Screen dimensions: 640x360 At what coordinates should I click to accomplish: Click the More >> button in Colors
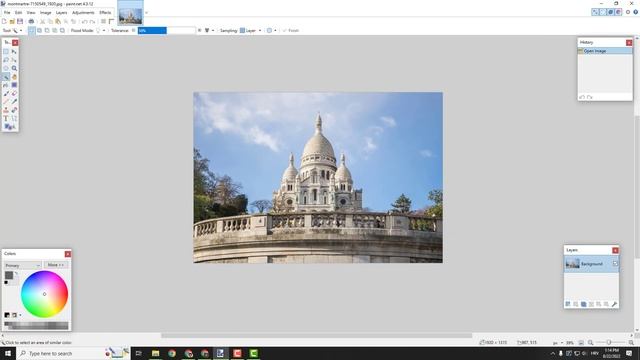point(56,265)
